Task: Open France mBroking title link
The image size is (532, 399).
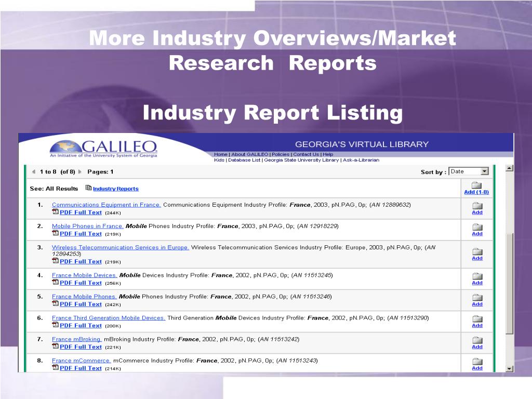Action: click(x=77, y=339)
